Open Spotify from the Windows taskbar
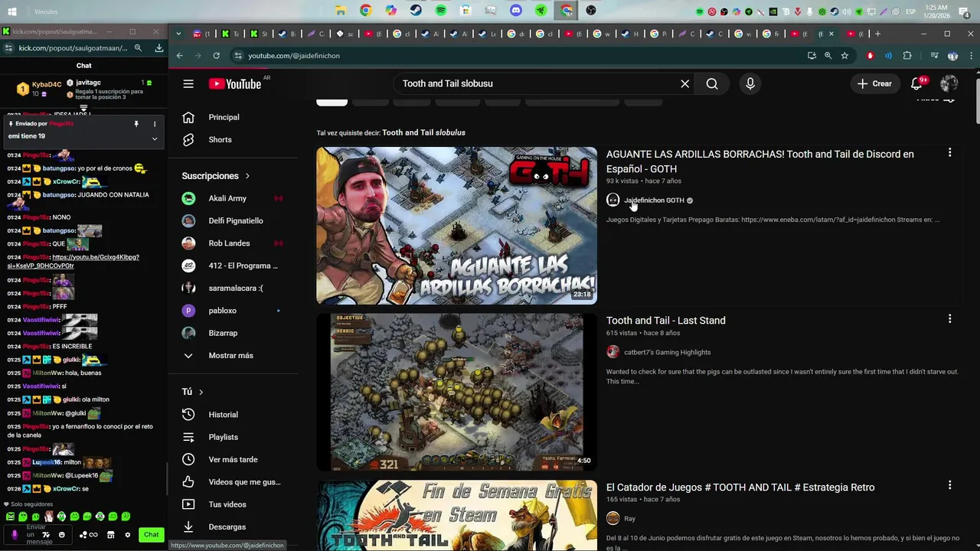Screen dimensions: 980x551 440,11
